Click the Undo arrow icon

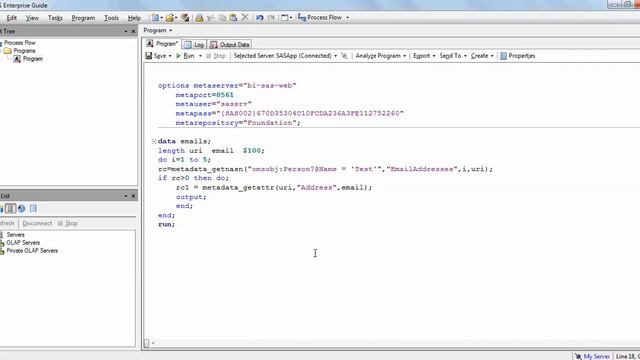pyautogui.click(x=260, y=18)
